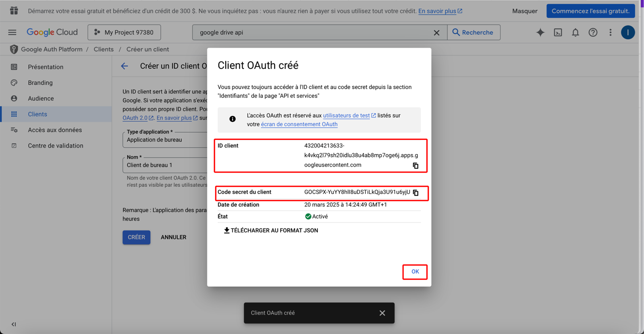Screen dimensions: 644x334
Task: Collapse the left sidebar panel
Action: tap(14, 324)
